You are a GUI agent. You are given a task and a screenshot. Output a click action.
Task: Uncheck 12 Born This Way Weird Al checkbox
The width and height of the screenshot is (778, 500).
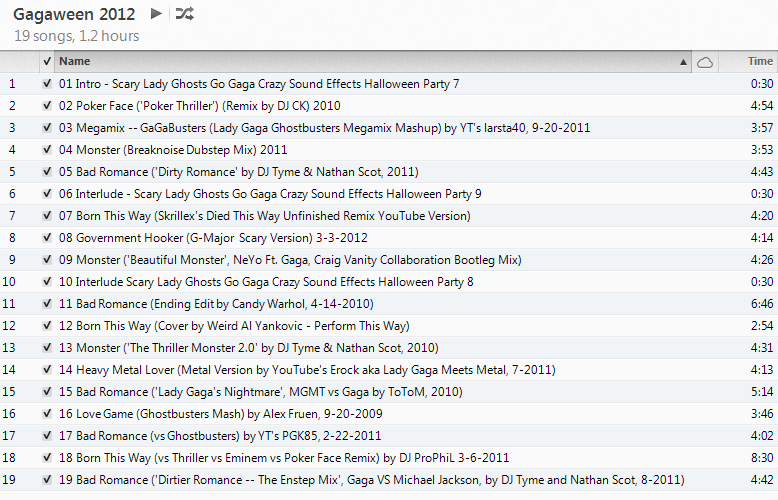tap(47, 326)
